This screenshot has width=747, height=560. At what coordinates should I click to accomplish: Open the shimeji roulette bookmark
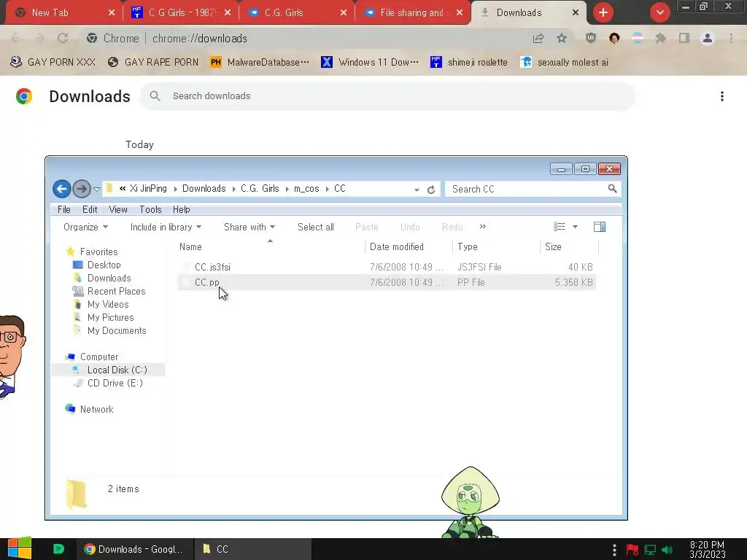click(x=469, y=63)
